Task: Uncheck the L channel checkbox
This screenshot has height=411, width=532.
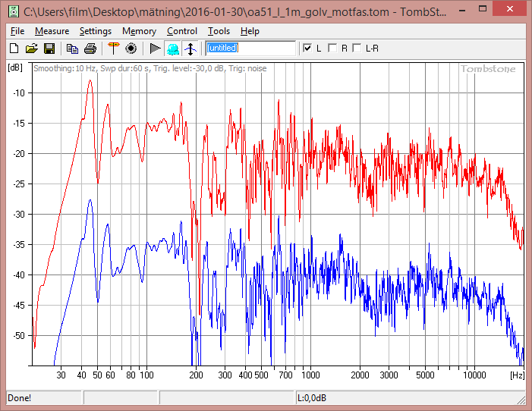Action: [307, 49]
